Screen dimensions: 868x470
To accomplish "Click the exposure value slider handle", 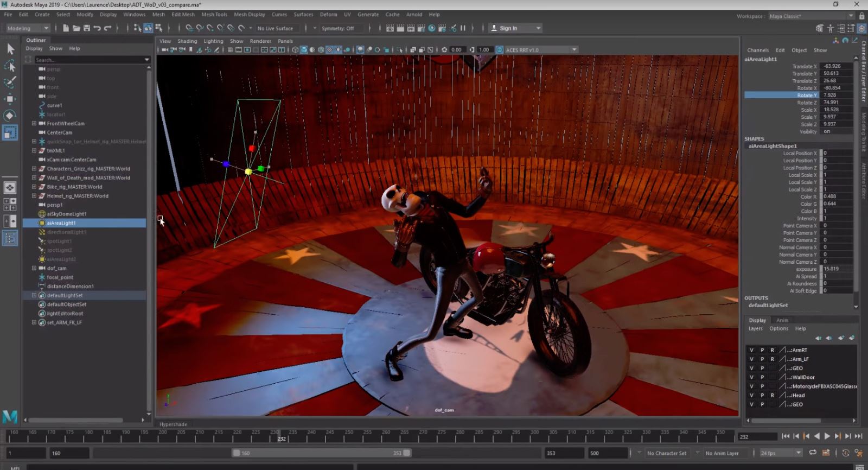I will 821,269.
